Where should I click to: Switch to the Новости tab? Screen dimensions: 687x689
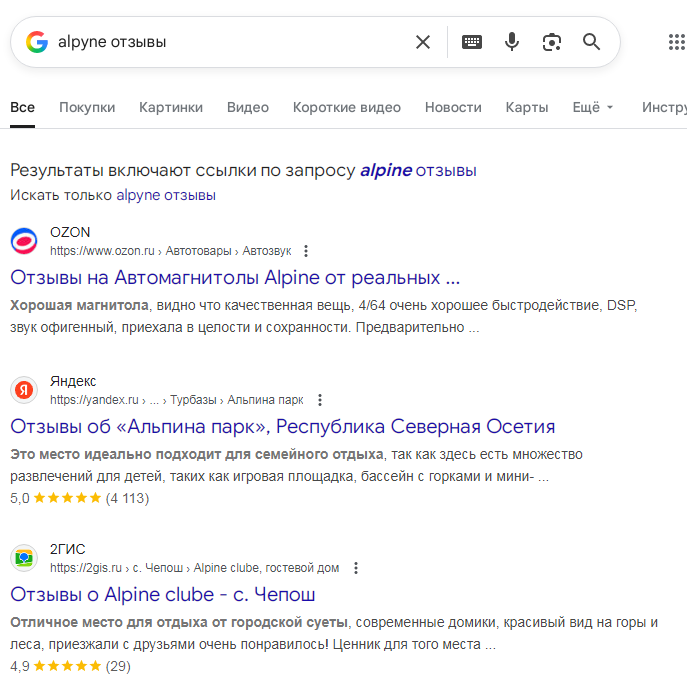(x=453, y=107)
